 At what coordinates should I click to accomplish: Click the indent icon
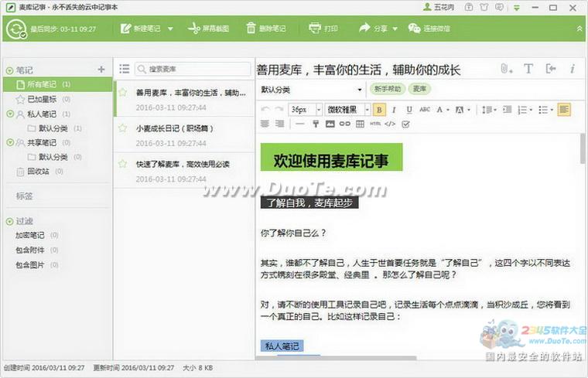coord(507,110)
